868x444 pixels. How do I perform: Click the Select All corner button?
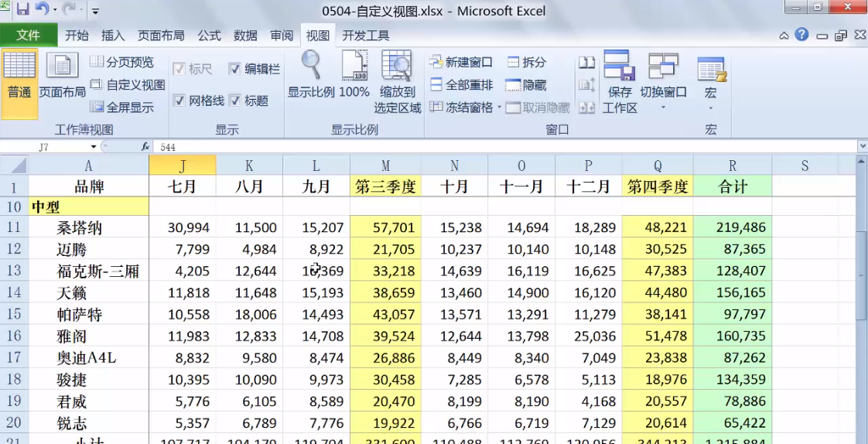click(x=14, y=165)
